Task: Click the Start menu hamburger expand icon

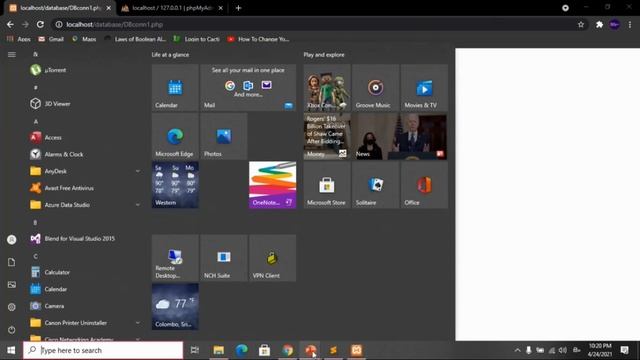Action: pos(11,54)
